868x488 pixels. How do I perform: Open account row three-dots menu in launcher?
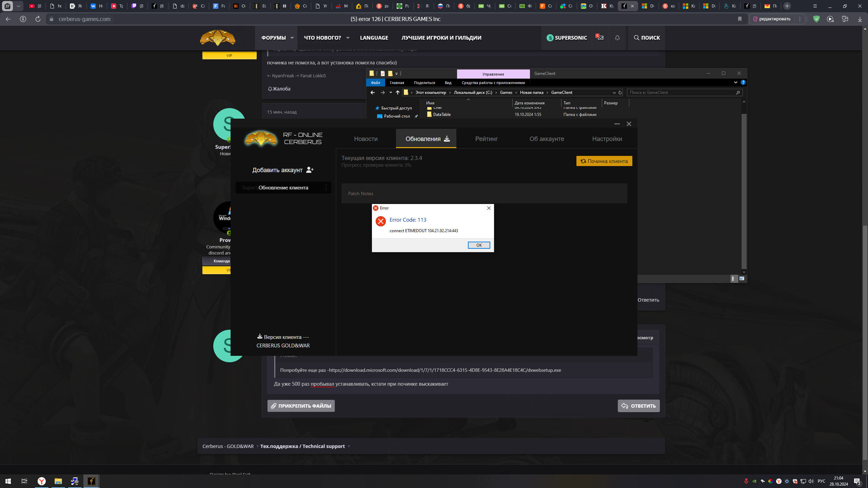(x=326, y=187)
